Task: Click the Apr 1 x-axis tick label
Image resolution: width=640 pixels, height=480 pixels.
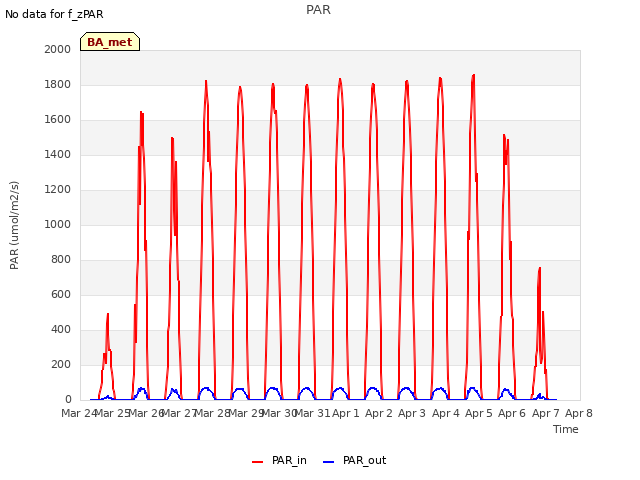Action: point(346,413)
